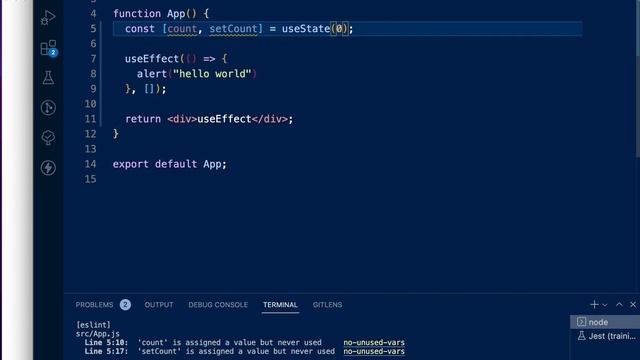This screenshot has width=640, height=360.
Task: Create a new terminal with plus icon
Action: [594, 304]
